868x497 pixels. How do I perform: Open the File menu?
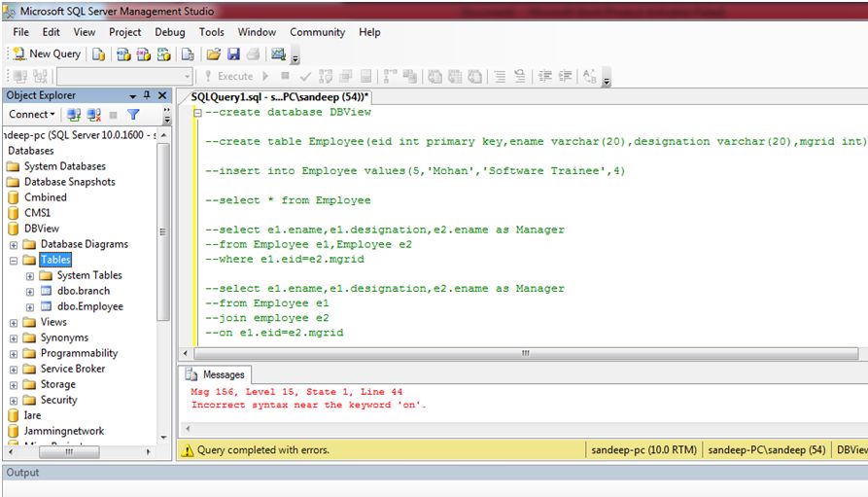point(21,32)
